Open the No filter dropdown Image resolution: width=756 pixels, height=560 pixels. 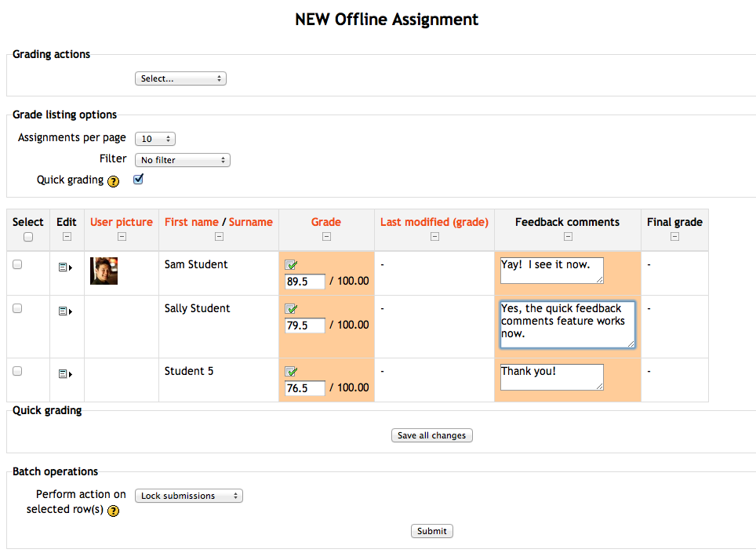(x=183, y=160)
